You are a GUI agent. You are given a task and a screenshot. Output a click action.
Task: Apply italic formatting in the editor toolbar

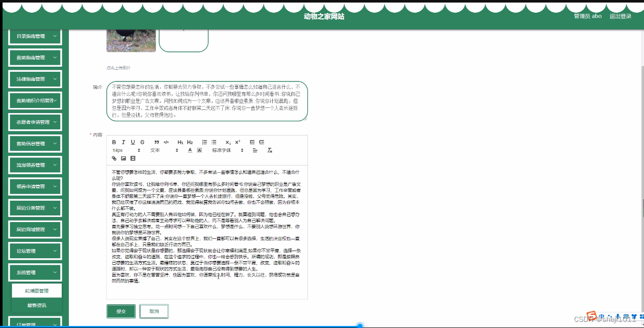click(123, 142)
